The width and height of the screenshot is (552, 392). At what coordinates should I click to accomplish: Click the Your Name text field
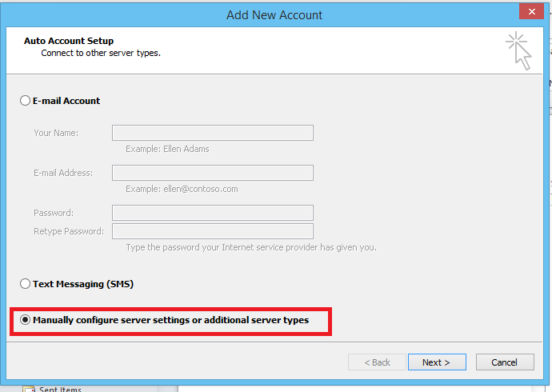[x=213, y=133]
